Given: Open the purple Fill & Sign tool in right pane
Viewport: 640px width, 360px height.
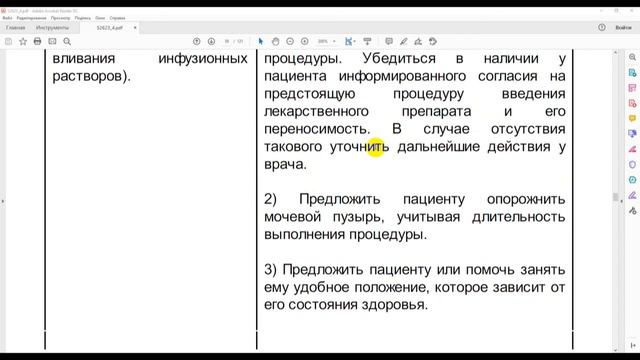Looking at the screenshot, I should (x=633, y=195).
